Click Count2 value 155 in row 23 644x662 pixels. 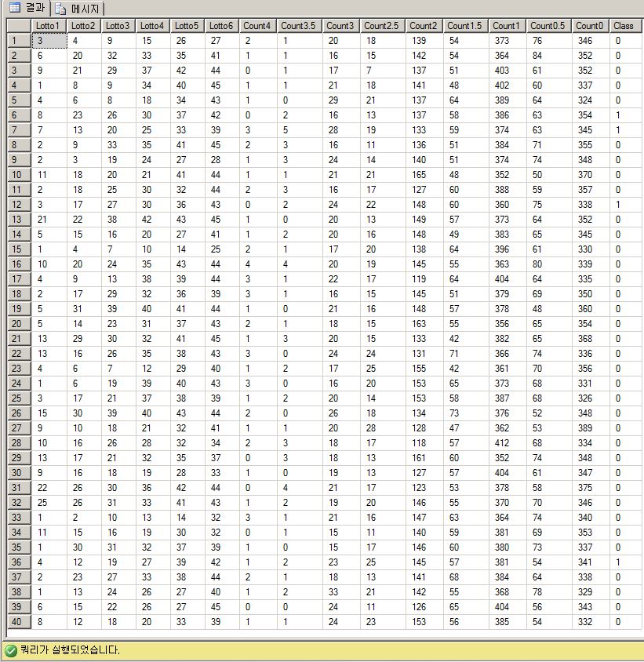point(424,369)
